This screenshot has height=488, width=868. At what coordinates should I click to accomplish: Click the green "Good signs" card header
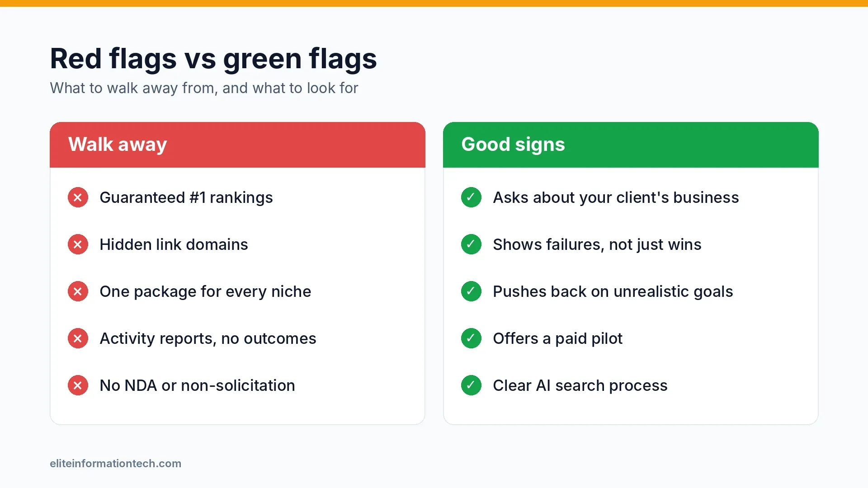pos(631,145)
